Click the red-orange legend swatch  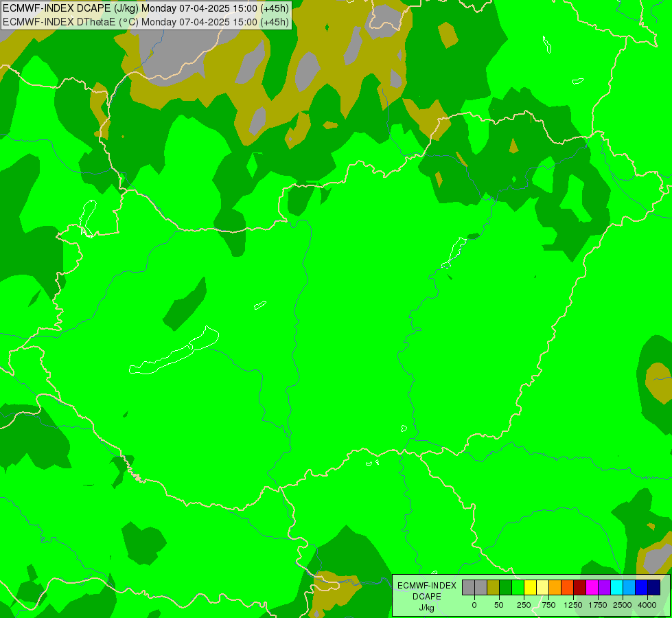(x=568, y=588)
